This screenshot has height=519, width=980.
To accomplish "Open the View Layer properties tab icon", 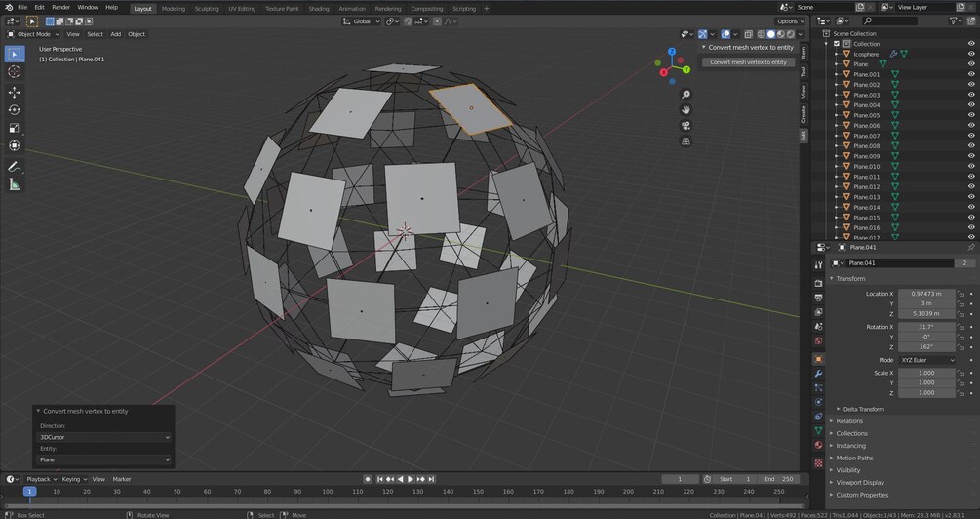I will click(818, 312).
